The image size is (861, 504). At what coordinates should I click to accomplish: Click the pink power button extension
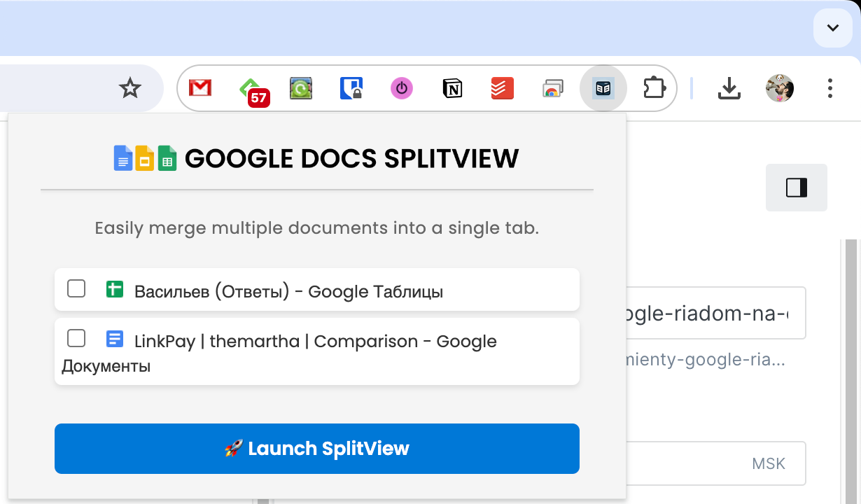(402, 88)
